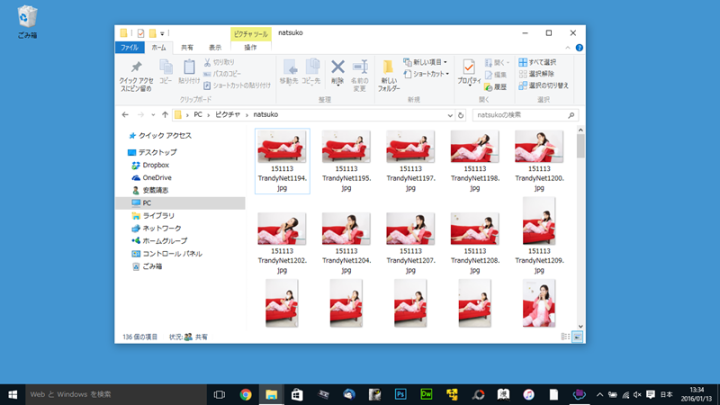Open Task View from the taskbar
This screenshot has width=720, height=405.
pos(219,394)
